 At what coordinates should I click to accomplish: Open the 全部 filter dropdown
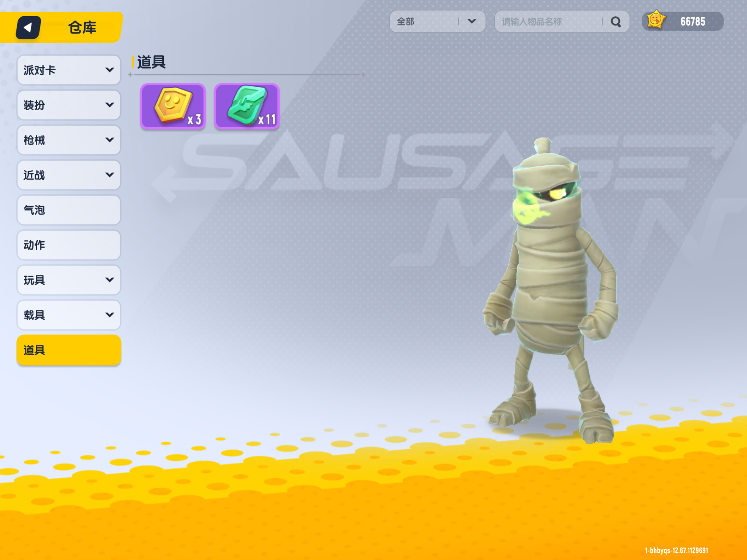tap(437, 22)
